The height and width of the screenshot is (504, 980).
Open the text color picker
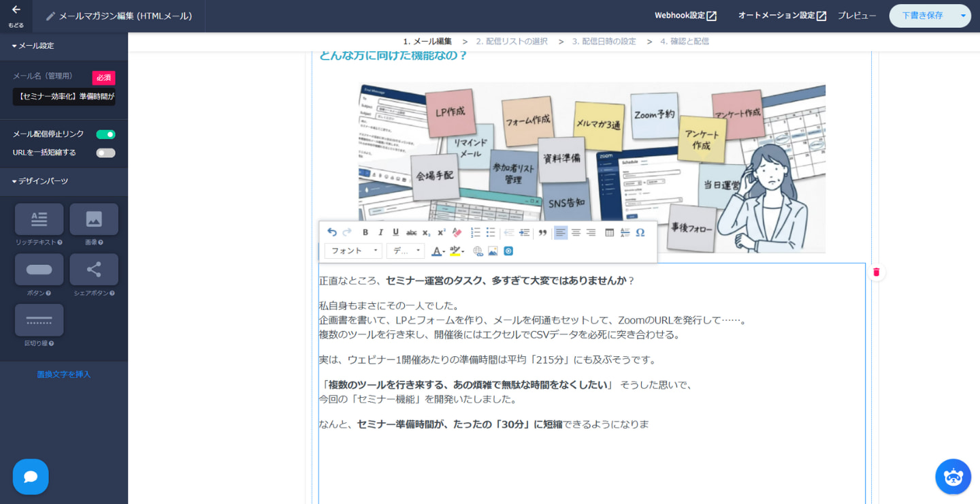pos(438,251)
